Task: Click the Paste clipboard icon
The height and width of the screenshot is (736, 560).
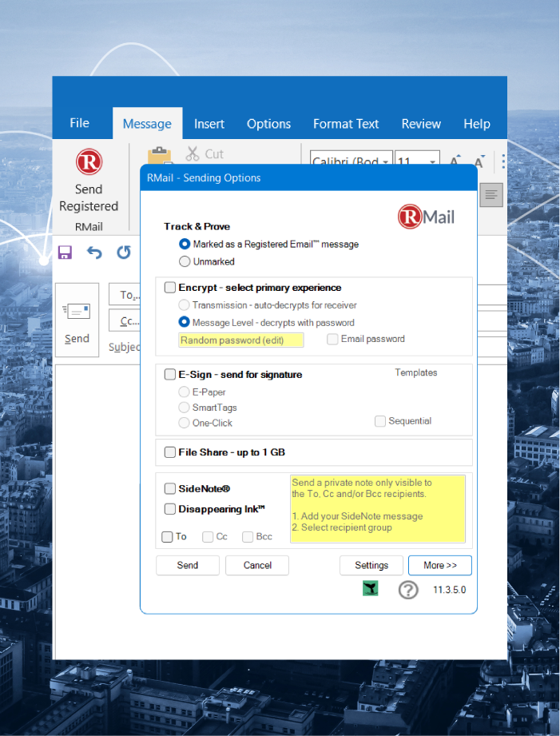Action: 159,156
